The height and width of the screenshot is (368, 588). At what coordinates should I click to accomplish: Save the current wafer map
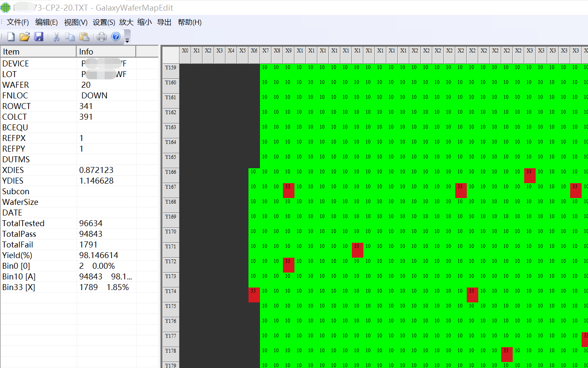pyautogui.click(x=39, y=37)
